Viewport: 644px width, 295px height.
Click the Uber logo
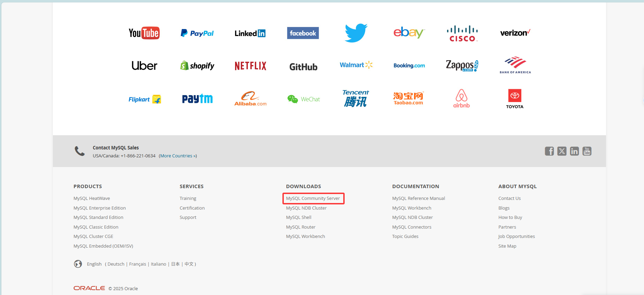[x=144, y=66]
